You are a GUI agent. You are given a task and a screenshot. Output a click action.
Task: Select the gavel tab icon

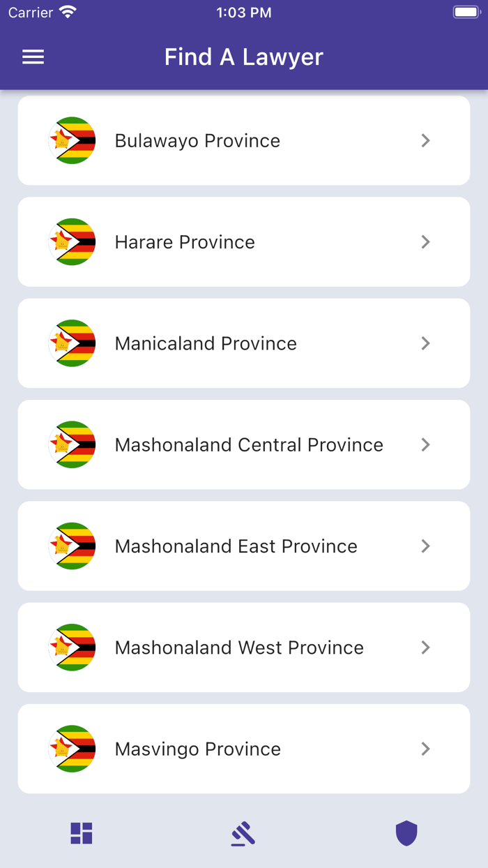(243, 833)
